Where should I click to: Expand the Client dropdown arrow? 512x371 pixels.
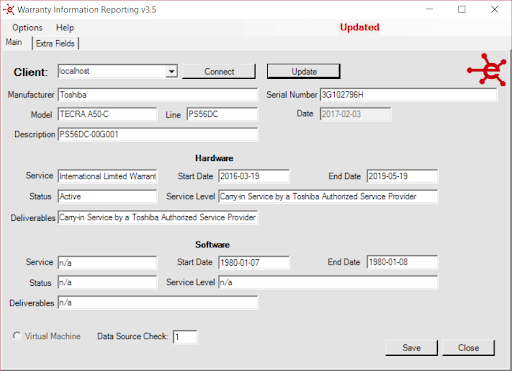[x=171, y=71]
